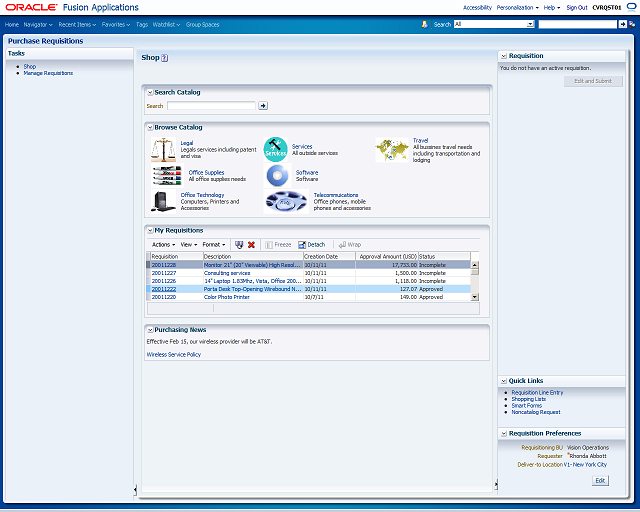Viewport: 640px width, 512px height.
Task: Open Smart Forms quick link
Action: pyautogui.click(x=527, y=405)
